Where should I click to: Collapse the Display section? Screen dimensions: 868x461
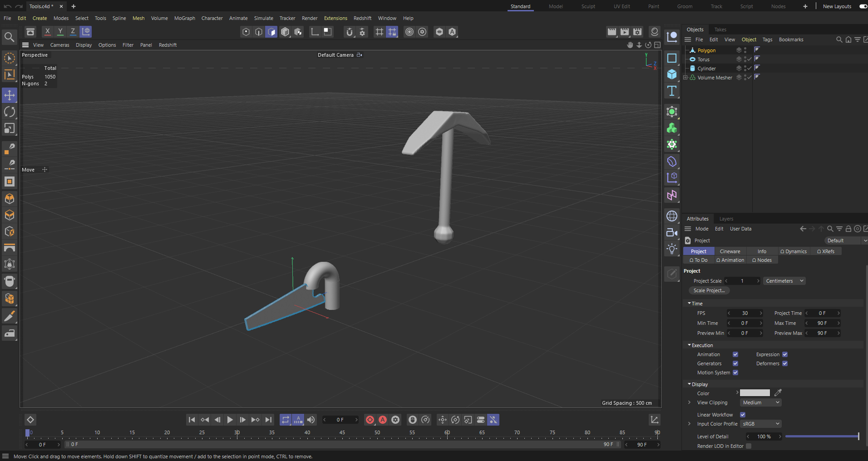(689, 384)
